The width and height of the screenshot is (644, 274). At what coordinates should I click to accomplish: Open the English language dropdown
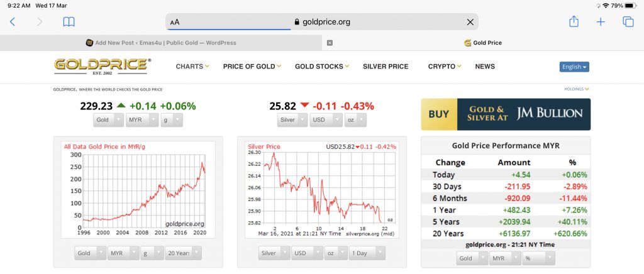click(574, 67)
